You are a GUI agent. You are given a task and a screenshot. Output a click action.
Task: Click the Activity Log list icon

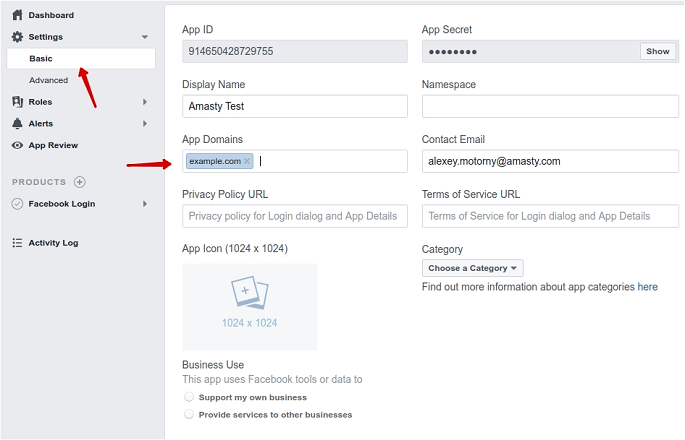pyautogui.click(x=17, y=243)
